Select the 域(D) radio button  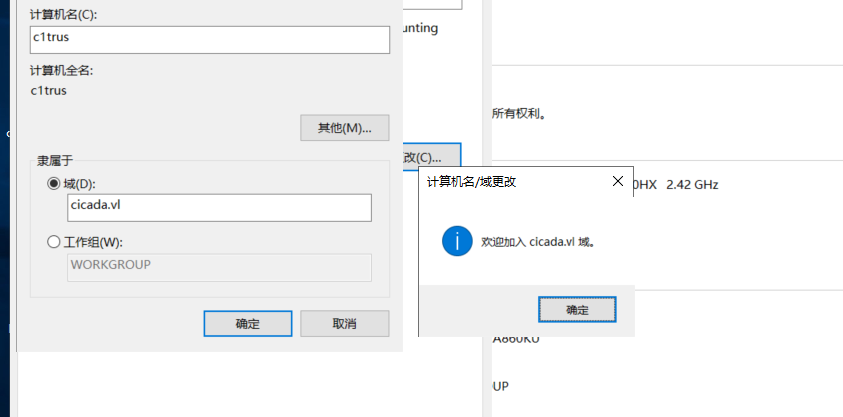(54, 184)
